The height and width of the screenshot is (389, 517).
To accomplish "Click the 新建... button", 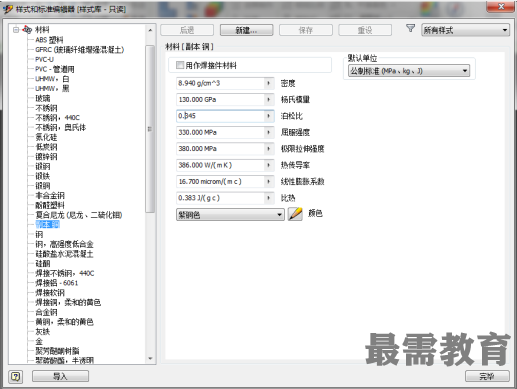I will point(246,30).
